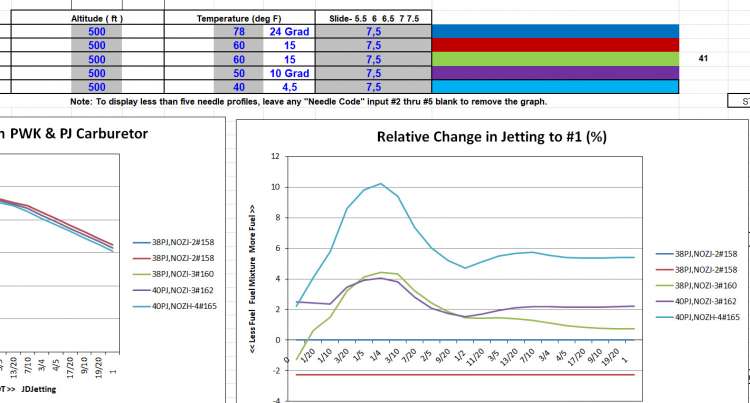Select the "24 Grad" temperature cell
The image size is (750, 403).
288,31
